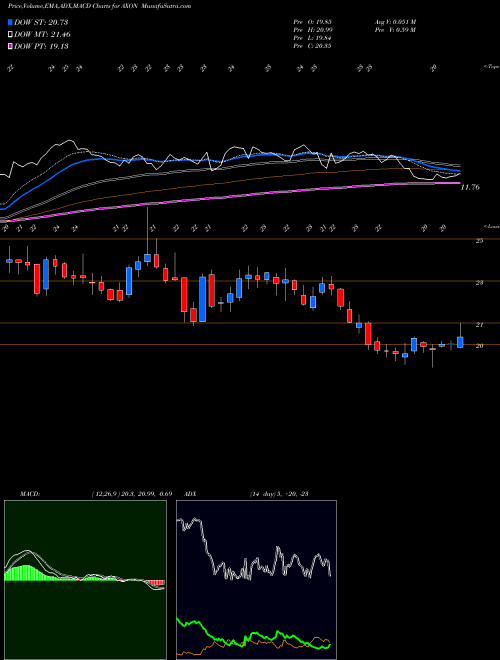The image size is (500, 660).
Task: Select the 'DOW ST: 20.73' legend label
Action: [x=41, y=22]
